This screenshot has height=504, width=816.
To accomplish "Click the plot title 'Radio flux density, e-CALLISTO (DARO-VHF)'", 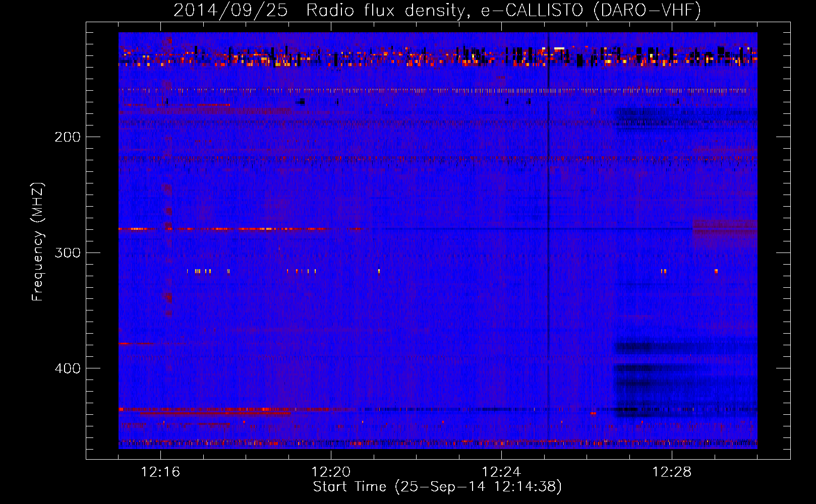I will [504, 10].
